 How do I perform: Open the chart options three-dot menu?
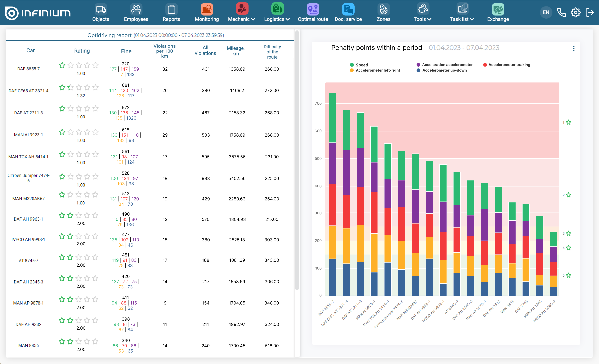(574, 49)
